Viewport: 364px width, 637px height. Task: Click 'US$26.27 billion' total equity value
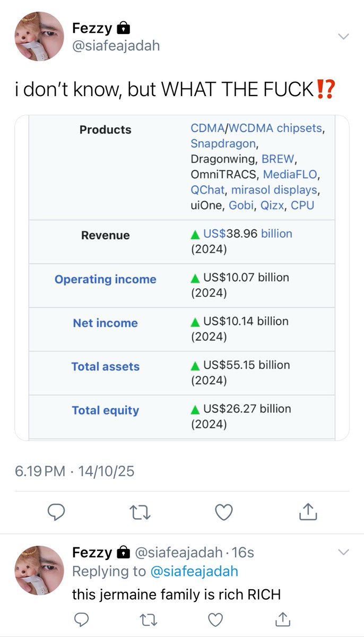(247, 409)
